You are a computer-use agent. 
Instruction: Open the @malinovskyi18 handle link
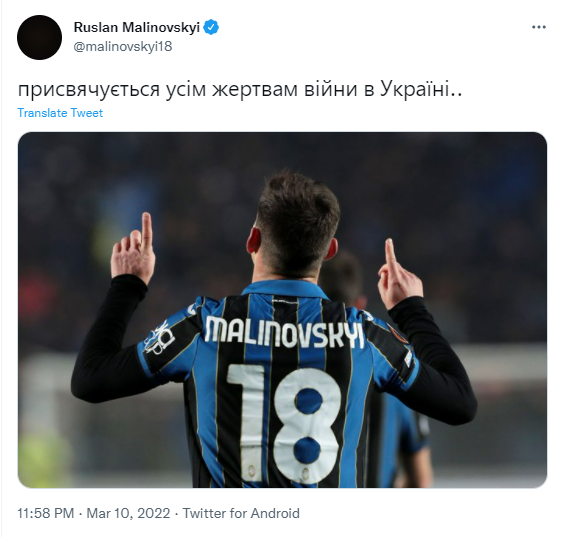pyautogui.click(x=123, y=46)
